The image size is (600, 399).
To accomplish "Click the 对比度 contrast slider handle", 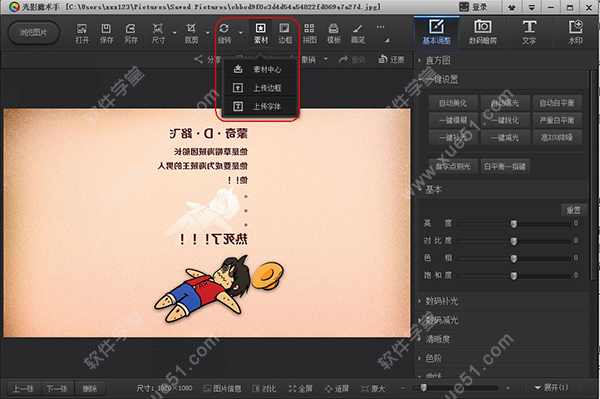I will 514,241.
